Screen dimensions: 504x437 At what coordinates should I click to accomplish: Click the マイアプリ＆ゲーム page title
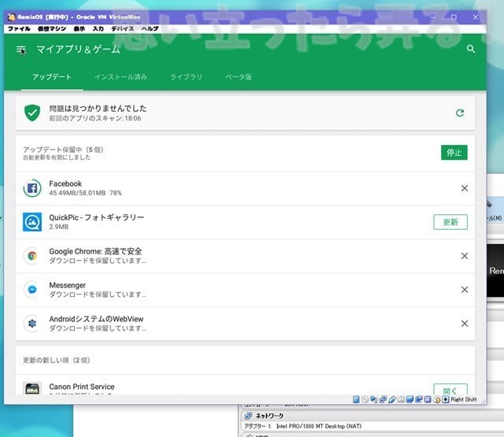pyautogui.click(x=78, y=50)
